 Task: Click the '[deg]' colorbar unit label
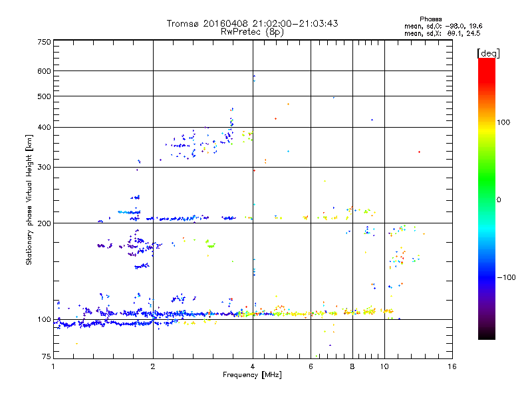pyautogui.click(x=488, y=53)
